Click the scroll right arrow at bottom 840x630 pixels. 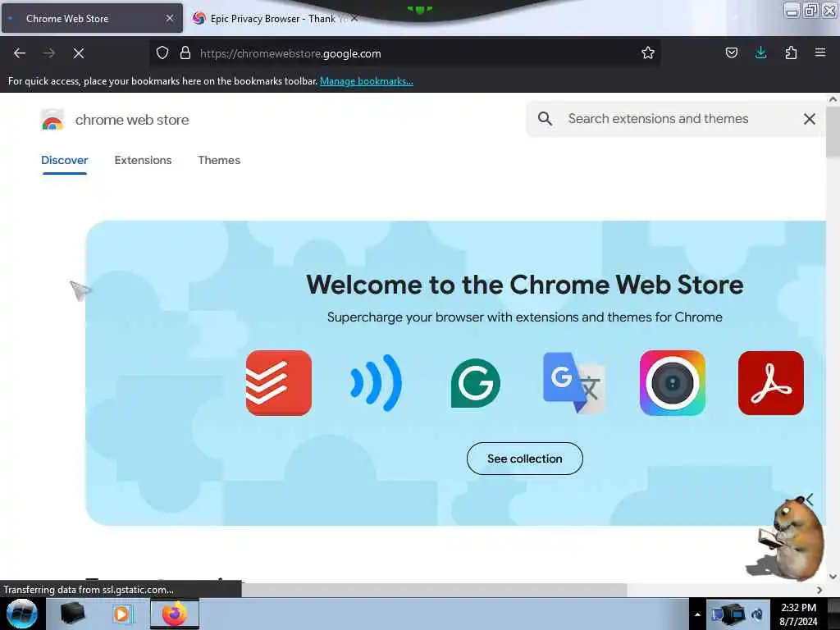(x=819, y=590)
